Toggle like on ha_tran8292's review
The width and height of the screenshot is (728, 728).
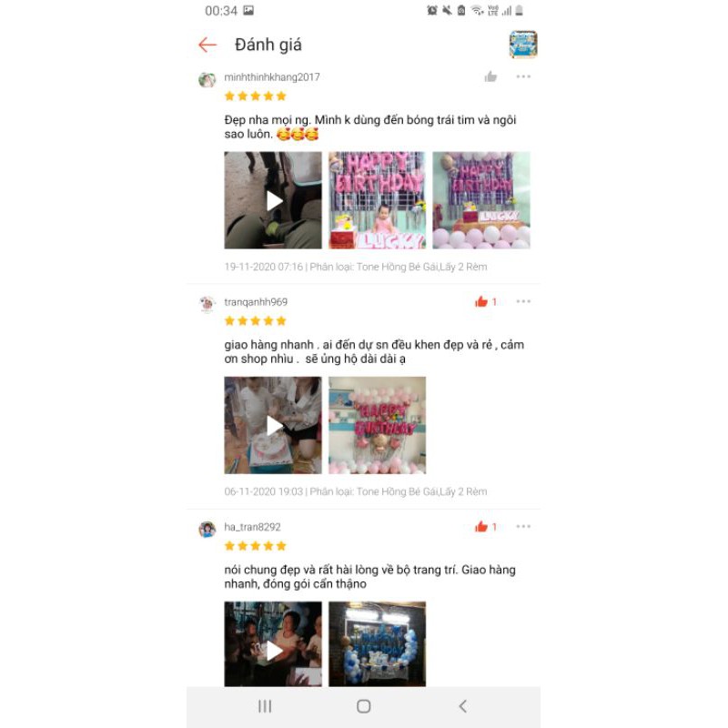[486, 527]
